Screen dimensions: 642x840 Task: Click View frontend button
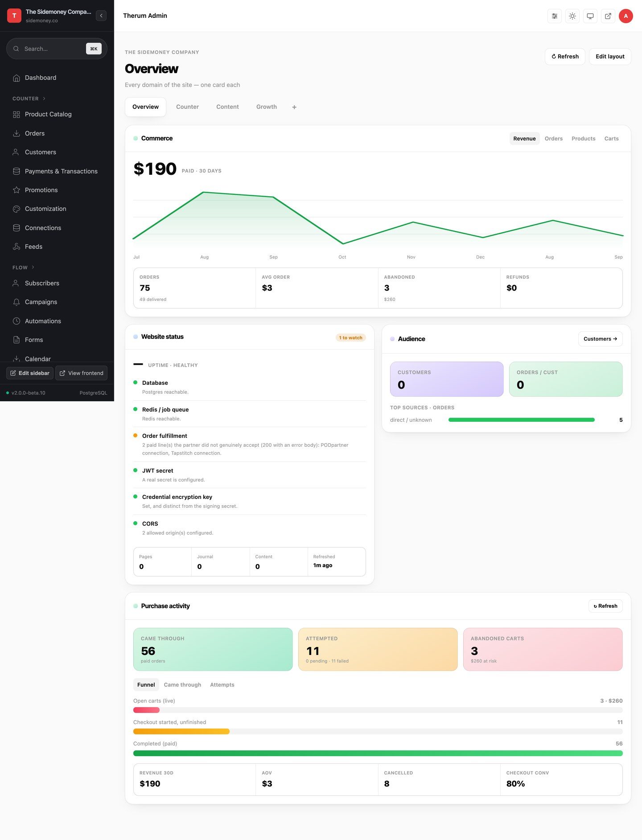coord(82,373)
